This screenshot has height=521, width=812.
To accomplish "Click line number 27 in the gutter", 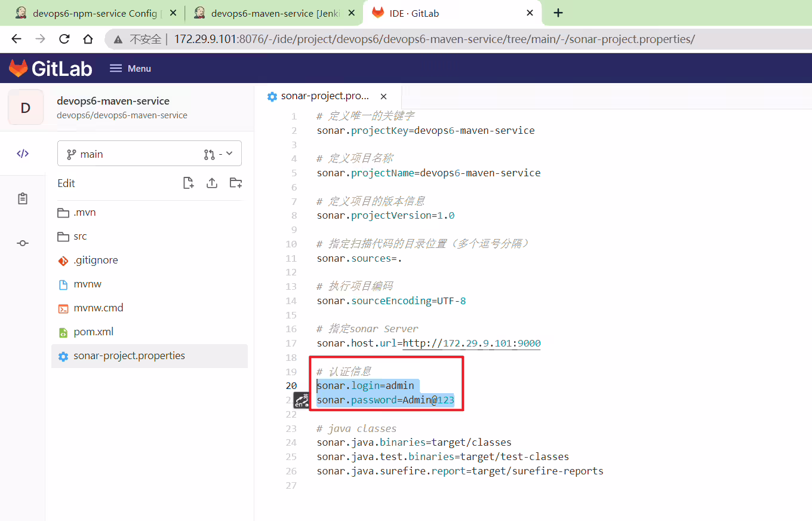I will coord(291,485).
